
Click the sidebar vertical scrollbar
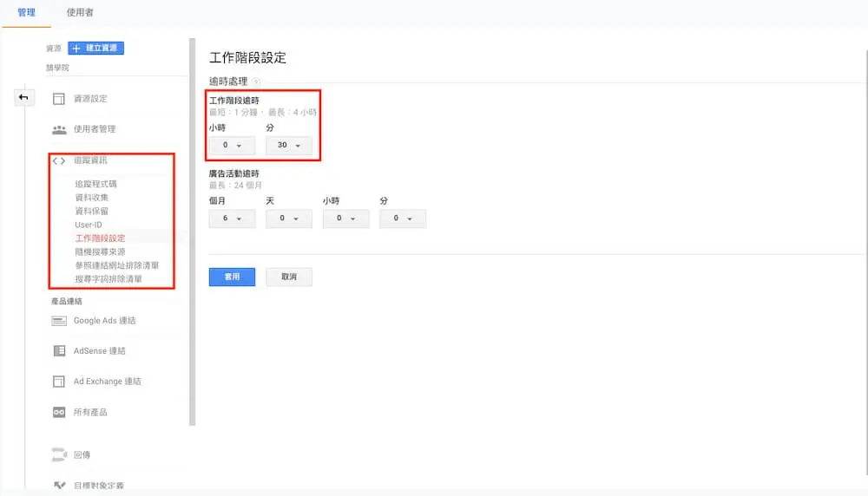click(193, 232)
